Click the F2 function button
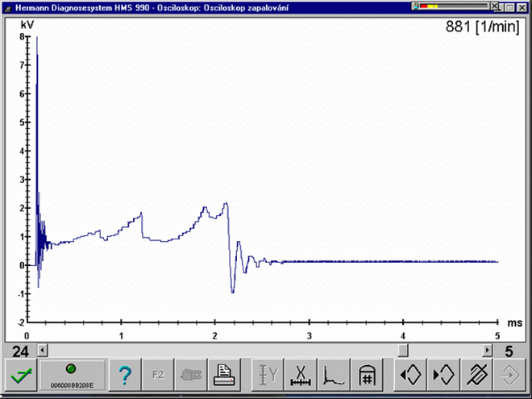 158,375
